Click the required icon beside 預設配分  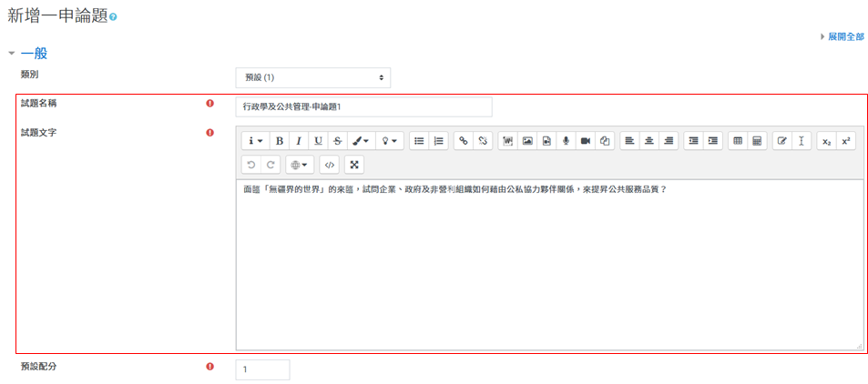point(209,366)
